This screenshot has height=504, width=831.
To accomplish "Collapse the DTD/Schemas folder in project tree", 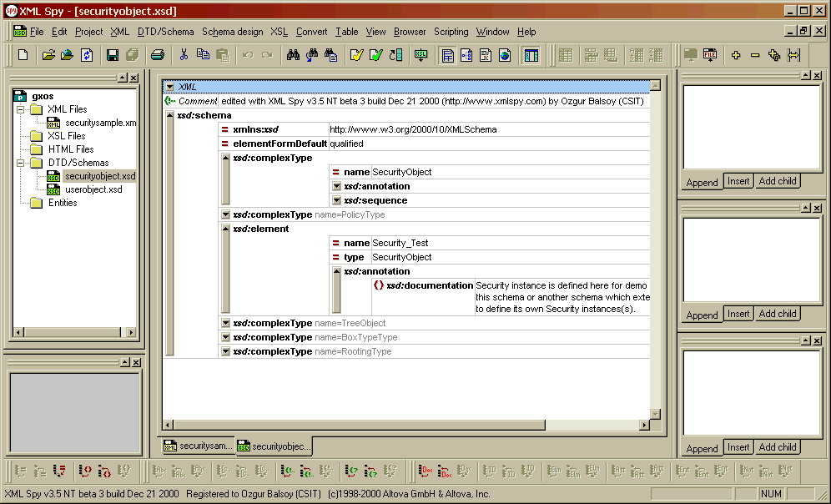I will coord(21,164).
